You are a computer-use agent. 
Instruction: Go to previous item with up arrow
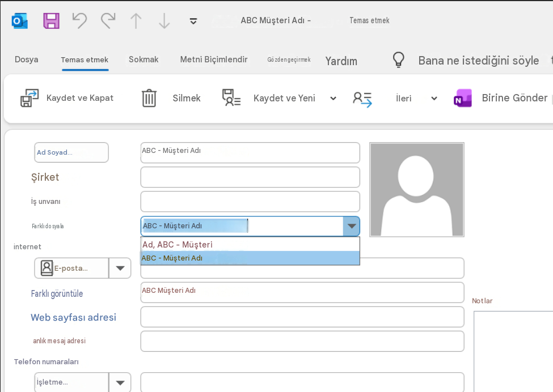click(136, 21)
